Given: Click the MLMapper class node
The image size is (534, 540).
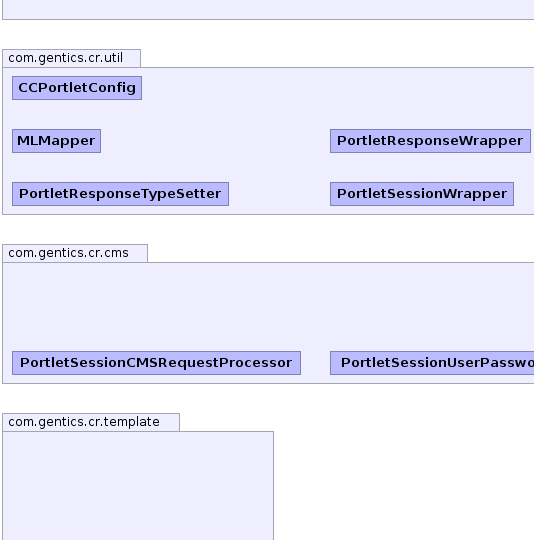Looking at the screenshot, I should (x=56, y=141).
